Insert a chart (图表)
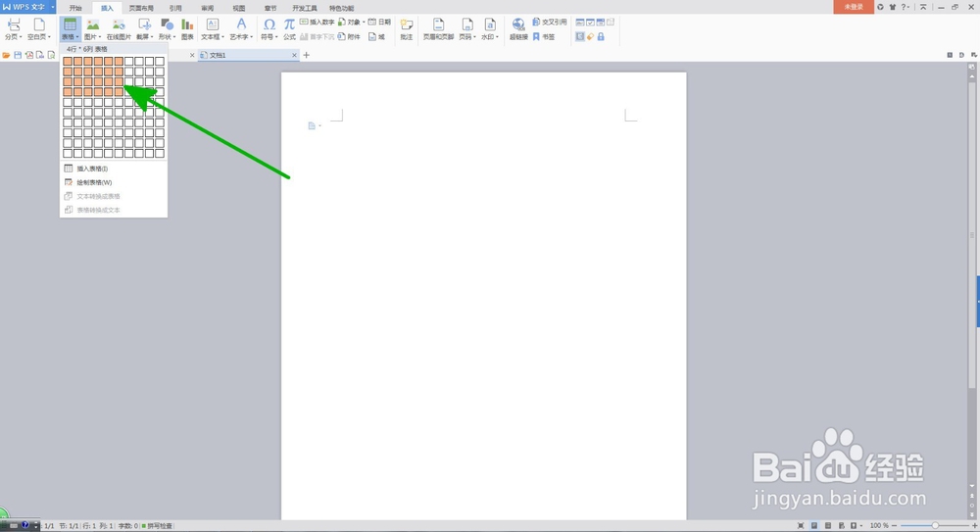 (x=187, y=28)
